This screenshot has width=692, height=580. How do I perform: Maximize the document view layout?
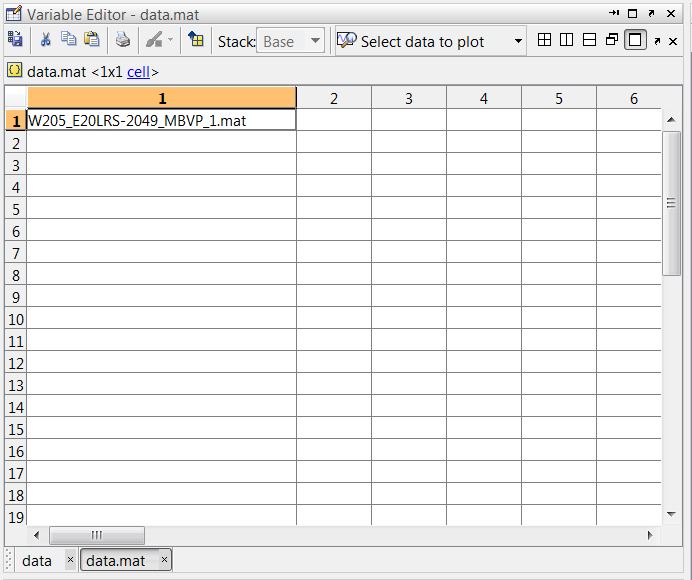click(x=635, y=40)
